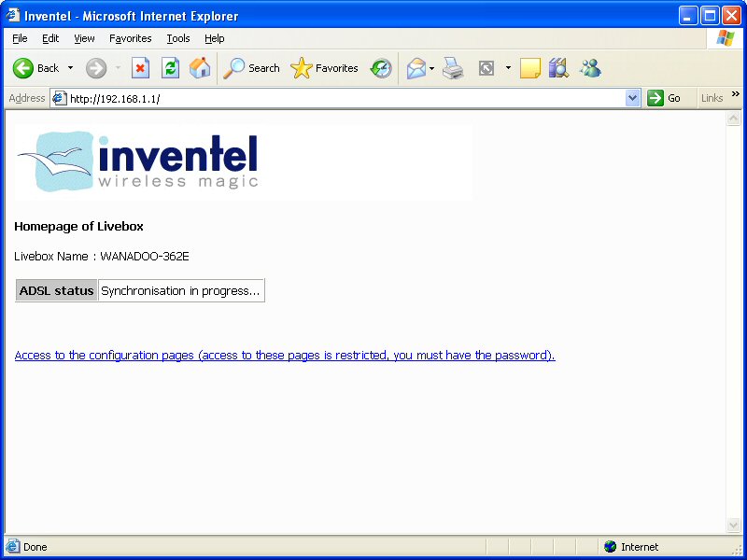747x560 pixels.
Task: Close the Internet Explorer window
Action: (x=731, y=16)
